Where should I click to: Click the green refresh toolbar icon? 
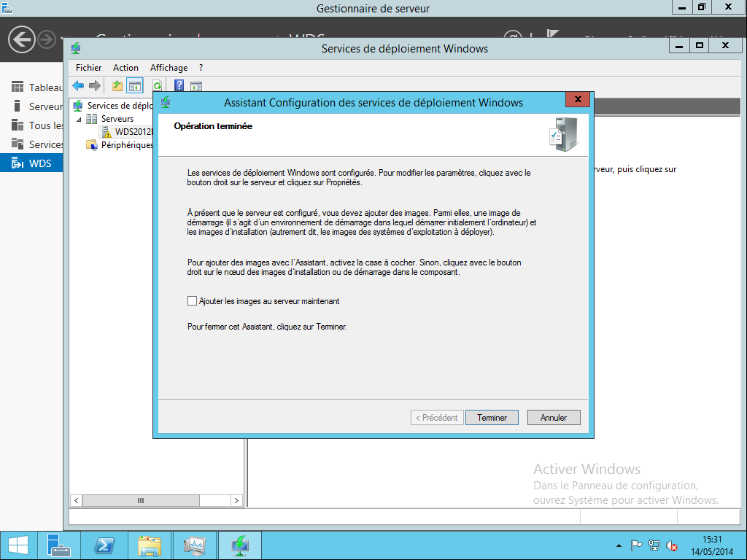click(158, 86)
